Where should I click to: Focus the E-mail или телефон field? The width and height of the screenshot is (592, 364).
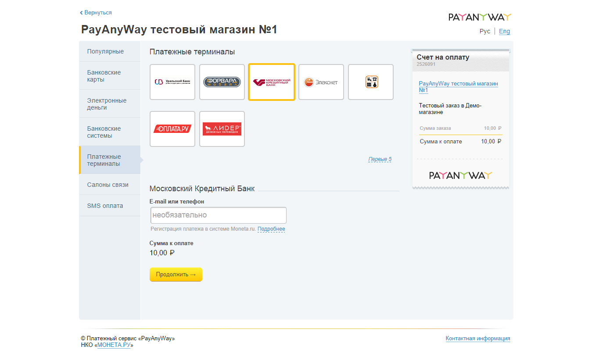(218, 215)
